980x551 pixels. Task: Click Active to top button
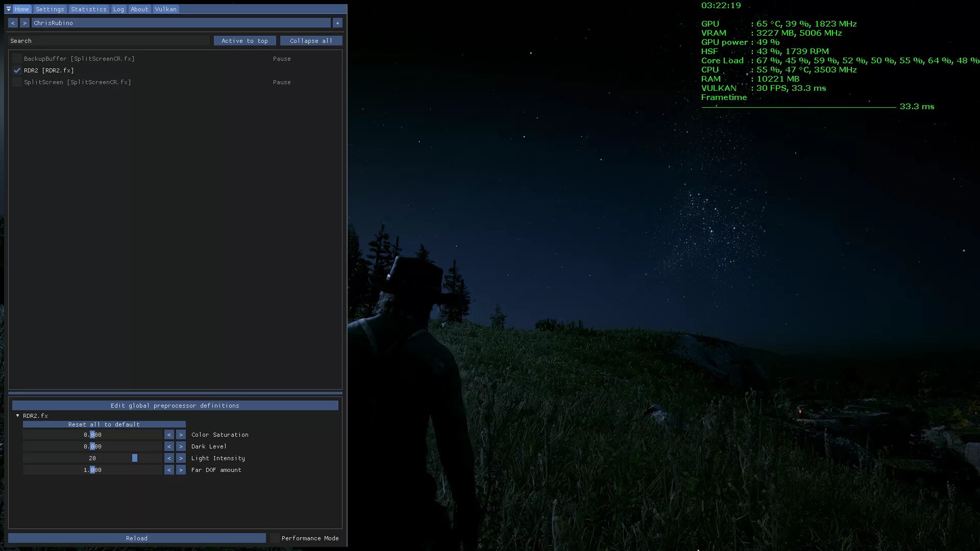pyautogui.click(x=244, y=40)
